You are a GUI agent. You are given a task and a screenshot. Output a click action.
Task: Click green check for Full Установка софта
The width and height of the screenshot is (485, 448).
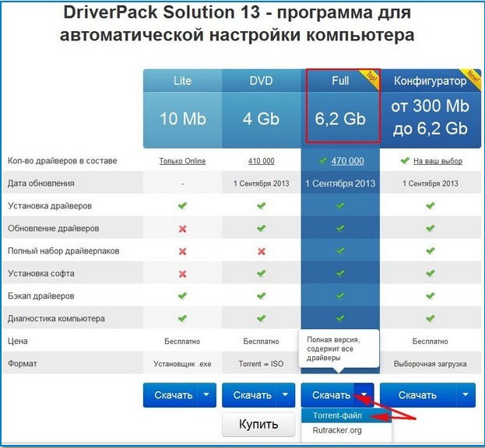click(340, 273)
